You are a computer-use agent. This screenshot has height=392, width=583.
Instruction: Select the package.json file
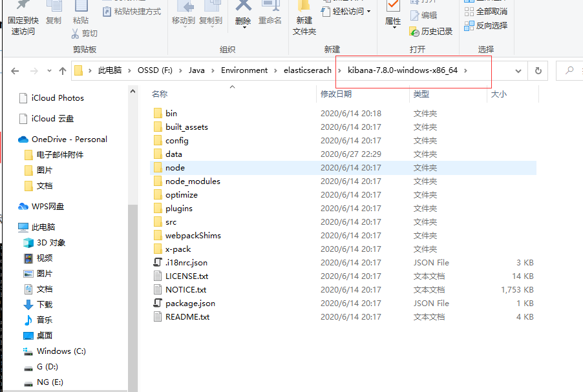click(343, 303)
